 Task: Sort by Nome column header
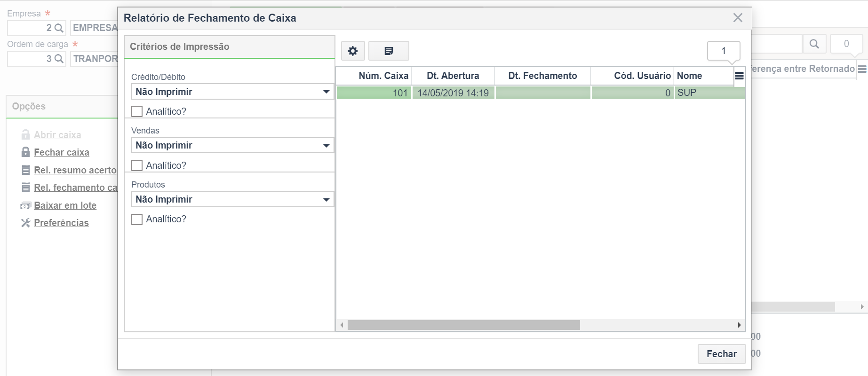coord(704,76)
